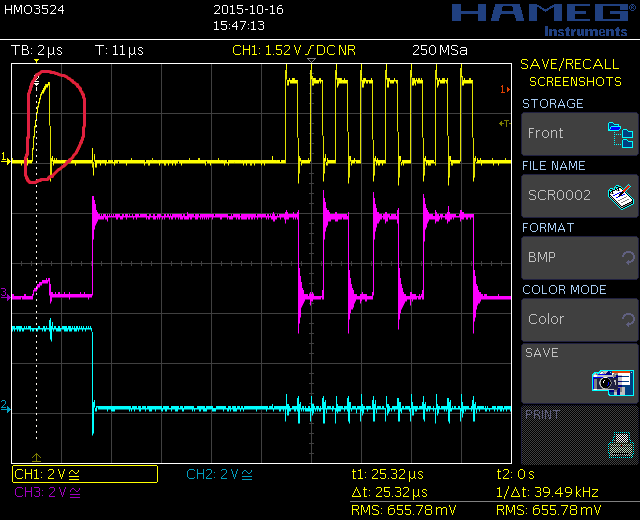Image resolution: width=640 pixels, height=520 pixels.
Task: Click the 250 MSa sample rate readout
Action: click(440, 50)
